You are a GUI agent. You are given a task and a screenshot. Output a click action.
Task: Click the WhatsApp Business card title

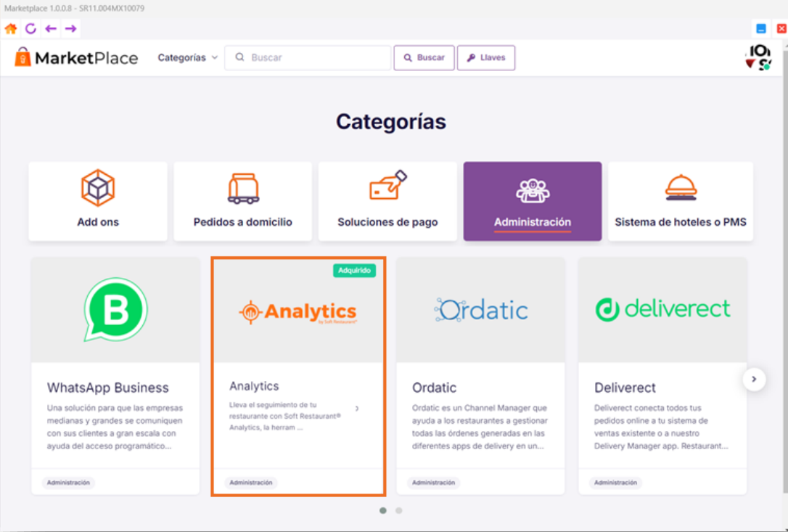tap(108, 388)
